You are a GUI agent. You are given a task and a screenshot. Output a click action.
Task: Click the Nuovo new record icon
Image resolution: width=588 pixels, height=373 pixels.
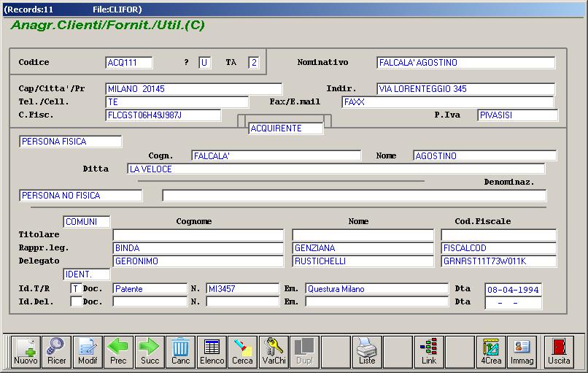pyautogui.click(x=26, y=351)
